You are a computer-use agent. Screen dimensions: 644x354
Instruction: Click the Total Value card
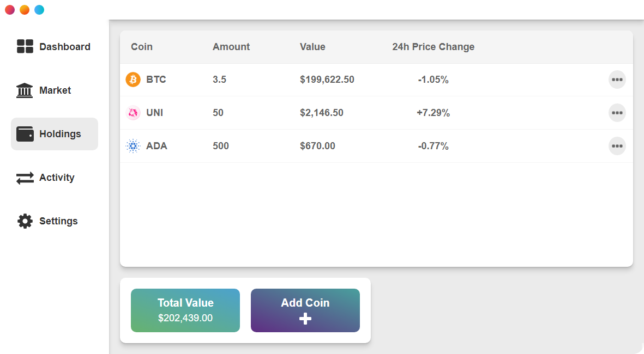pos(185,310)
